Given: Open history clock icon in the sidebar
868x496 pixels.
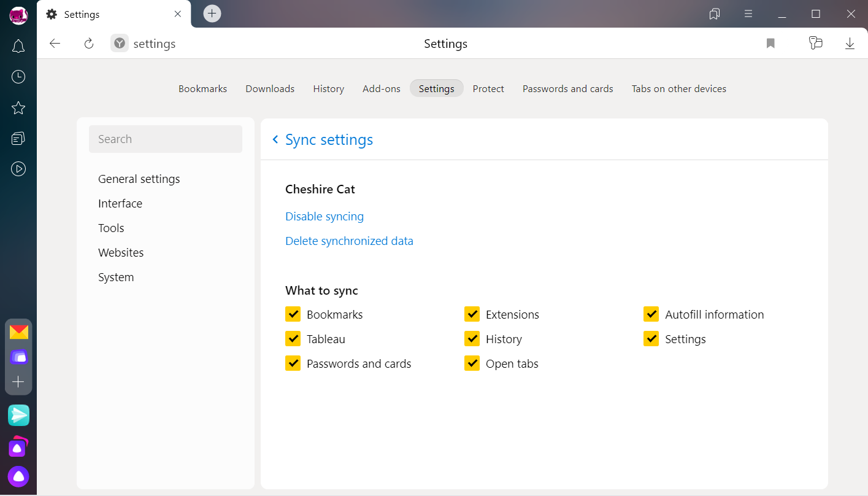Looking at the screenshot, I should tap(18, 77).
